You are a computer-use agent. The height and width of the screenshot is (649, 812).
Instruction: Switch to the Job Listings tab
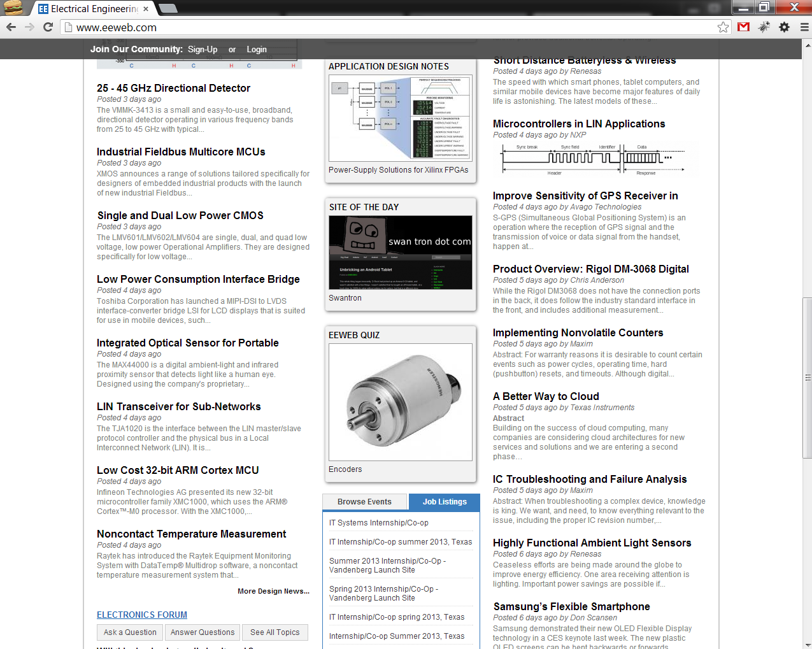coord(444,502)
